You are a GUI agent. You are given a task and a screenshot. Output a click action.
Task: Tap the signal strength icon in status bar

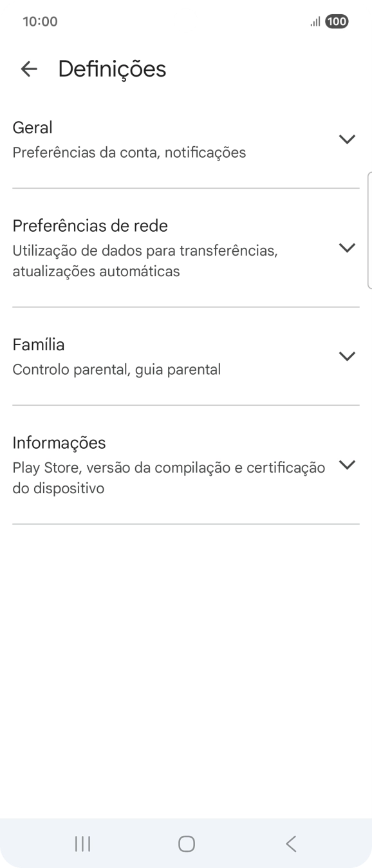(x=315, y=21)
